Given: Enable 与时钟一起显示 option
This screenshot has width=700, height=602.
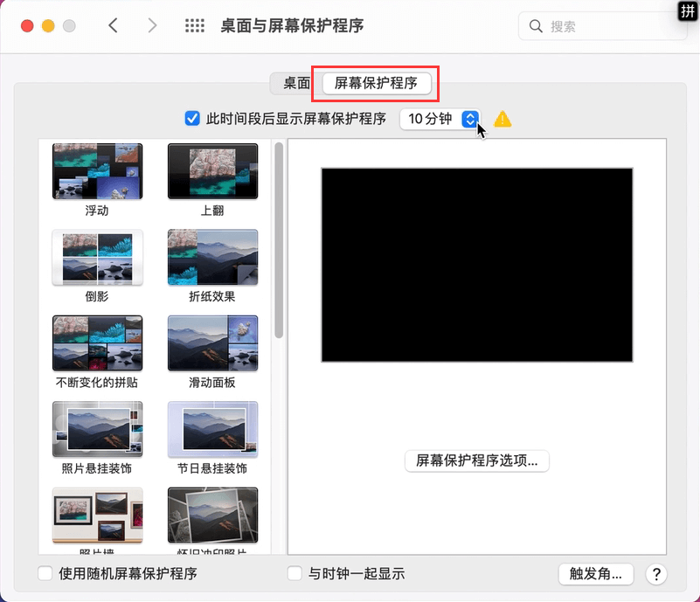Looking at the screenshot, I should (294, 573).
